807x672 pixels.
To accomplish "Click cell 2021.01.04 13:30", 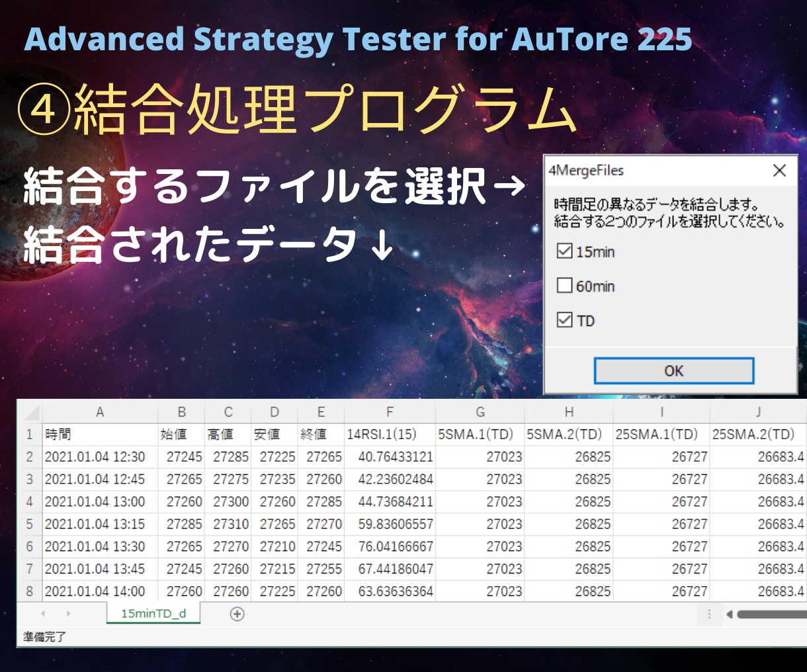I will (100, 546).
